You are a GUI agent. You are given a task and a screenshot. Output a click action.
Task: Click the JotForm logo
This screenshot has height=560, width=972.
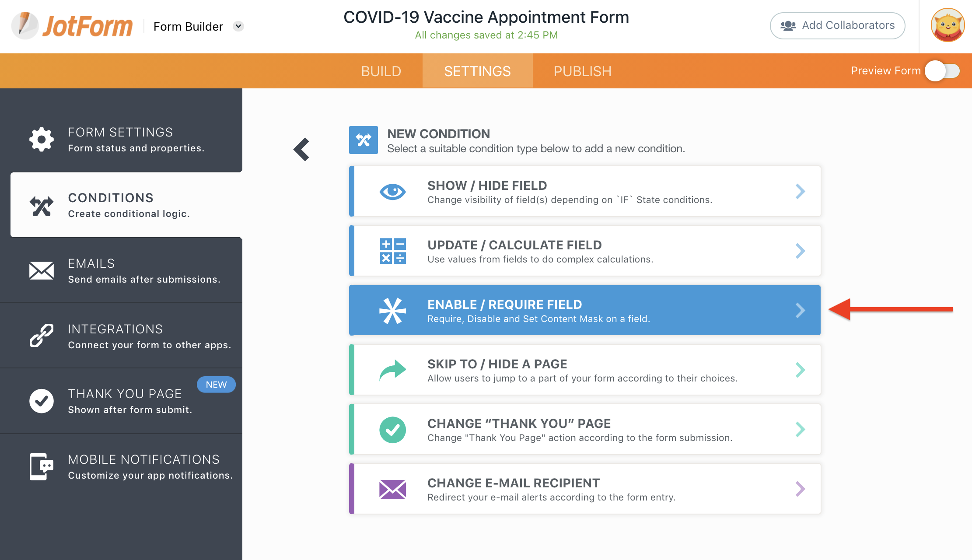73,26
